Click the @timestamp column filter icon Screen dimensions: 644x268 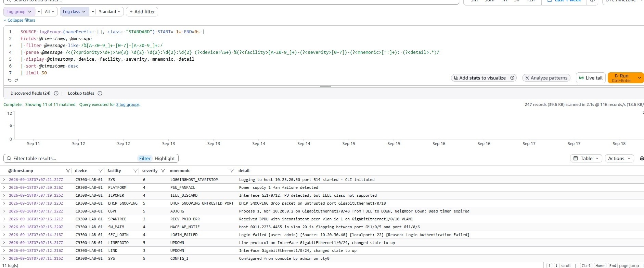coord(68,171)
